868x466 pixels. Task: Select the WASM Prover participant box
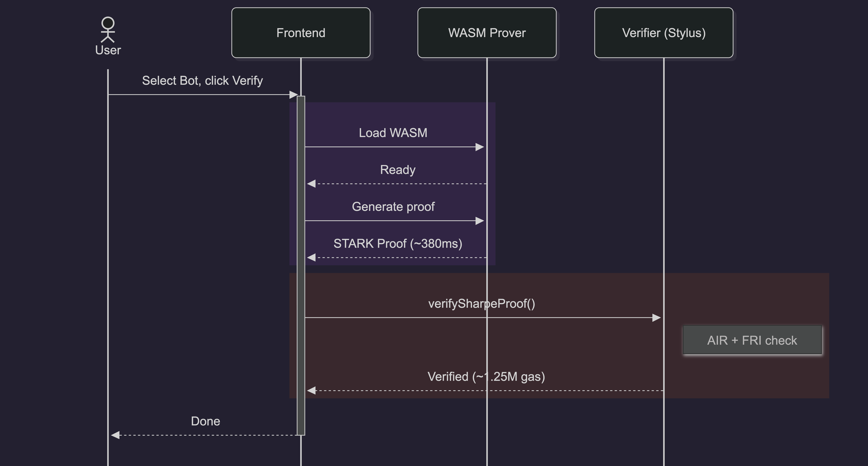click(487, 33)
